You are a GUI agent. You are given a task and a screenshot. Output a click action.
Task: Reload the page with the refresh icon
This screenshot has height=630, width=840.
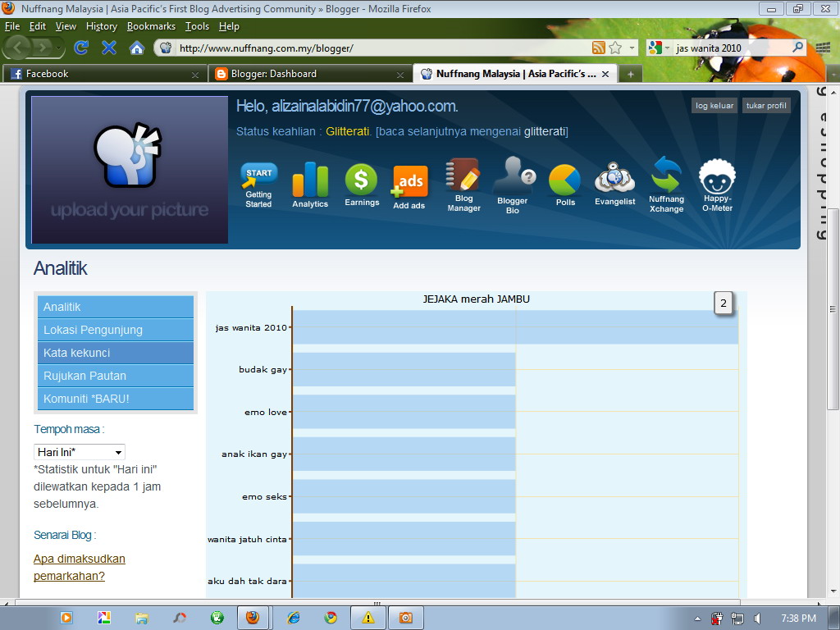tap(81, 48)
